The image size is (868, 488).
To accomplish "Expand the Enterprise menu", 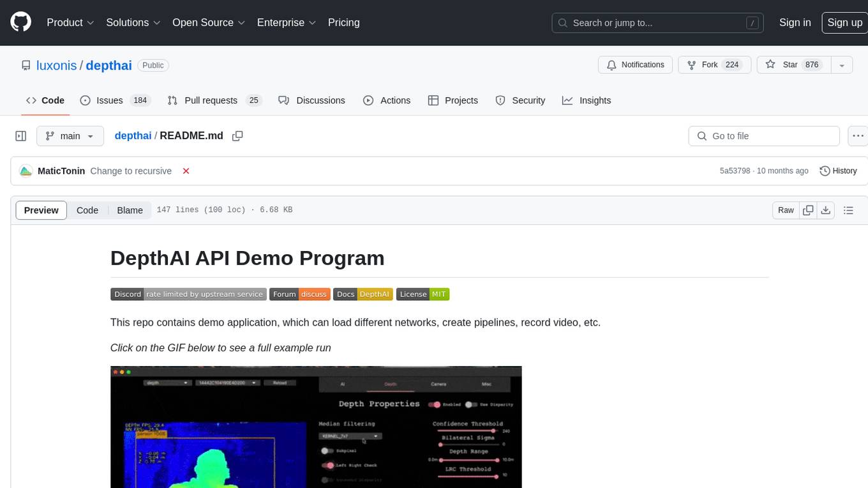I will point(287,22).
